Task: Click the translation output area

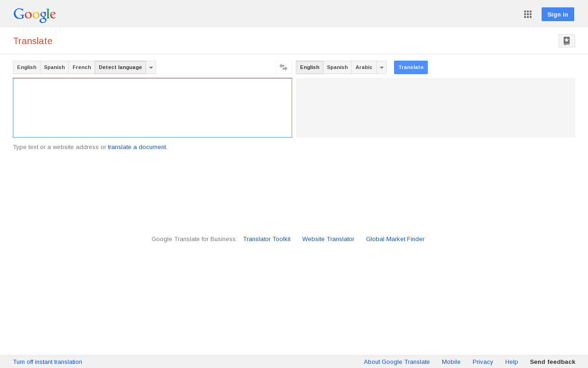Action: [x=435, y=108]
